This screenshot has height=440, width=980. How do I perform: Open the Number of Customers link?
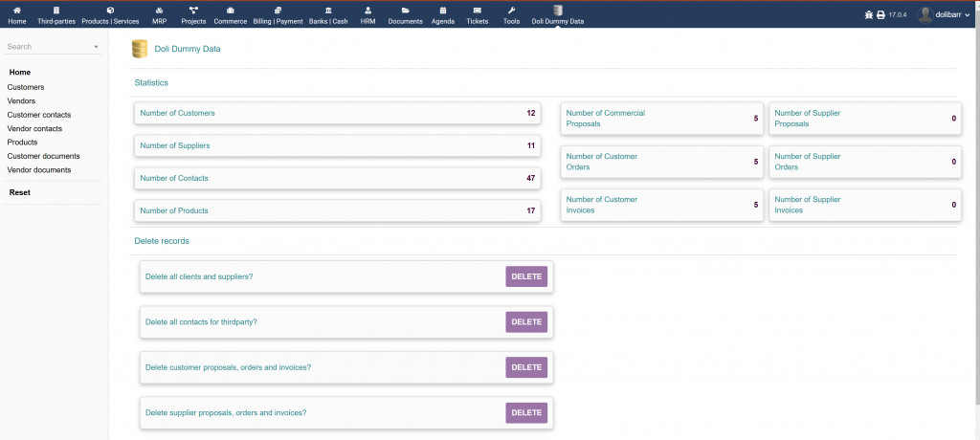(x=178, y=113)
